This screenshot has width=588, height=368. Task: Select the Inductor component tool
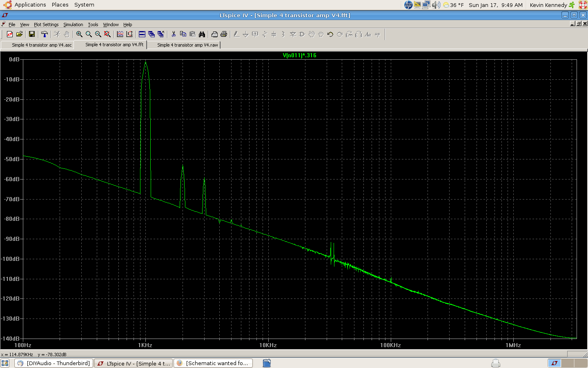[x=283, y=34]
